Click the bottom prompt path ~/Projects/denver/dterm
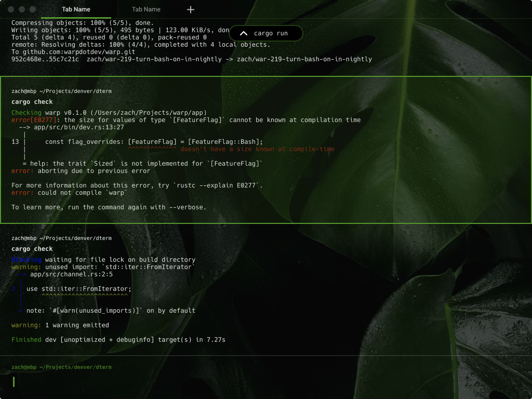 78,367
